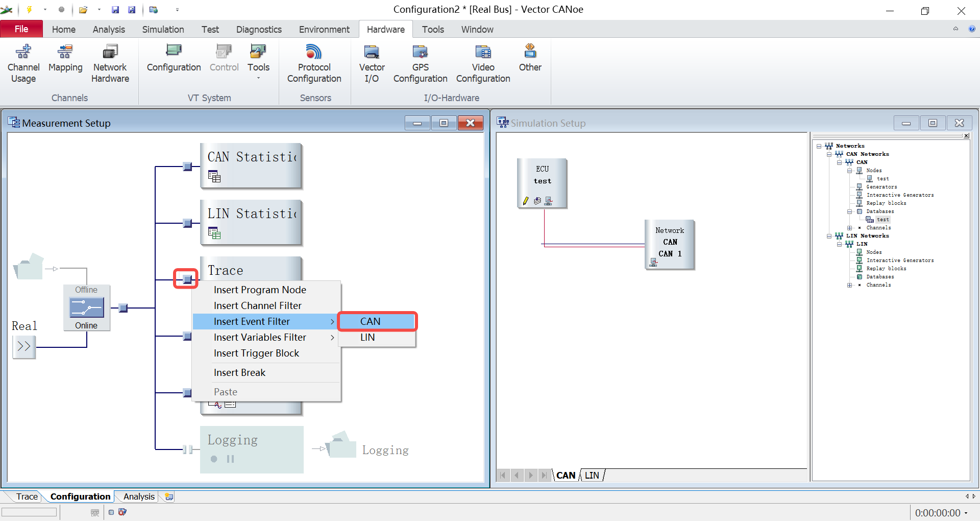Click the CAN Statistics block
This screenshot has height=521, width=980.
251,166
